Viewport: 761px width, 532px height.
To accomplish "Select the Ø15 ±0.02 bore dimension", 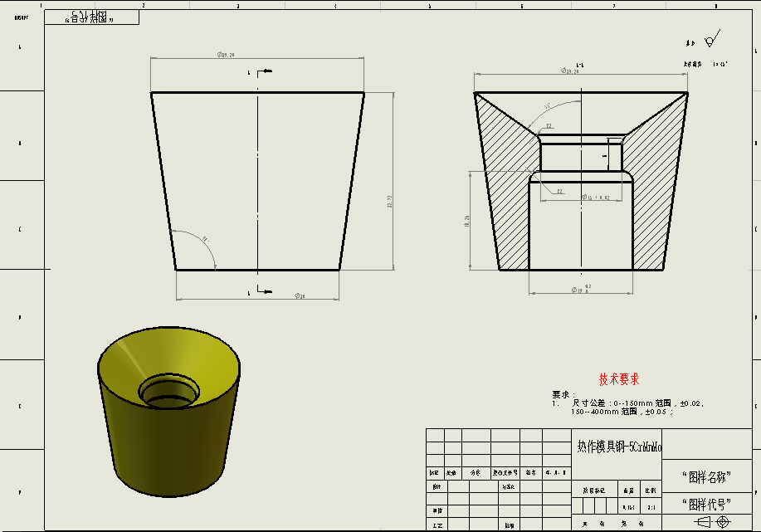I will [x=595, y=198].
